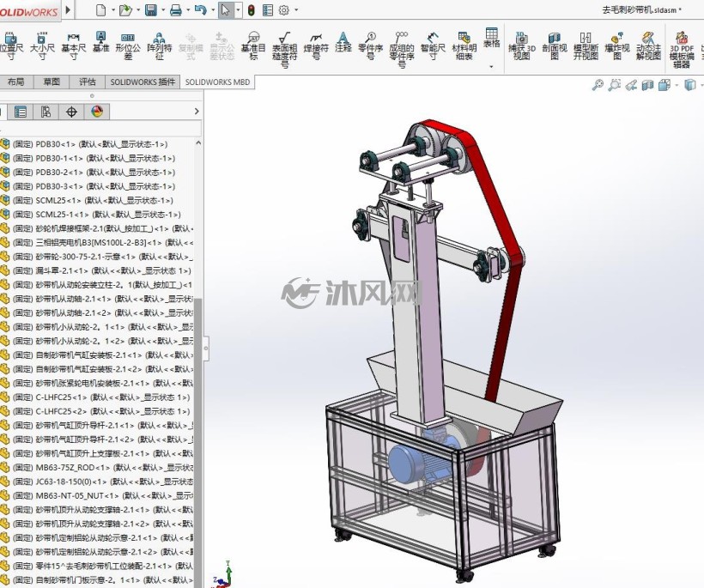Insert a 材料明细表

pyautogui.click(x=464, y=45)
